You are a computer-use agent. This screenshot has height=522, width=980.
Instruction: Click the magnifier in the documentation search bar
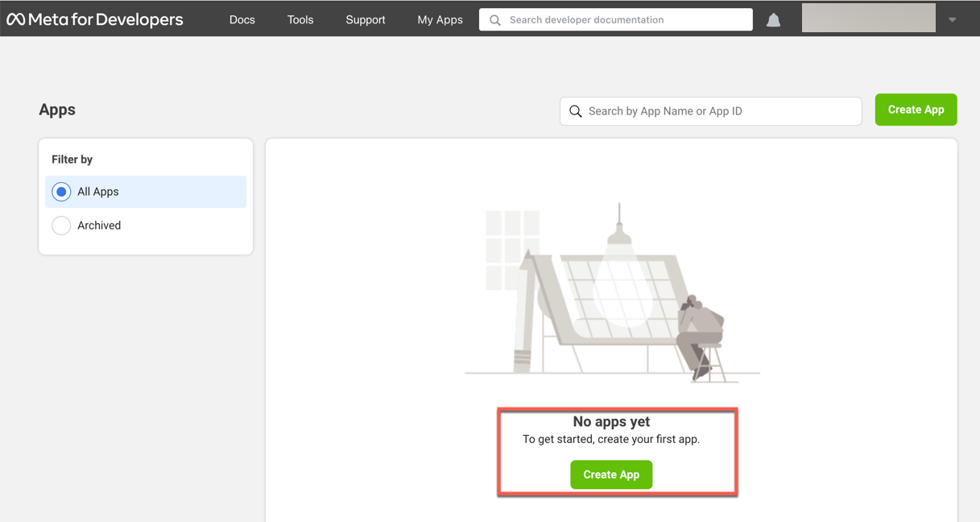pyautogui.click(x=494, y=19)
